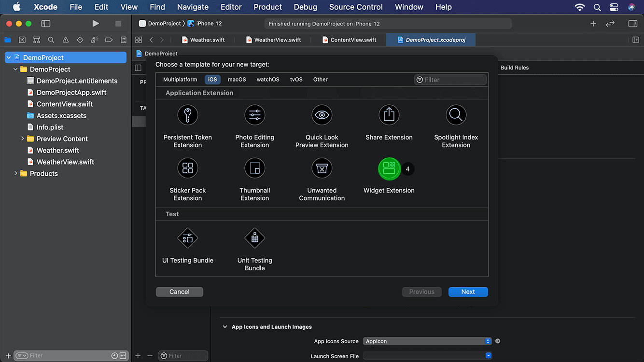Click the targets Filter field
The height and width of the screenshot is (362, 644).
tap(183, 356)
